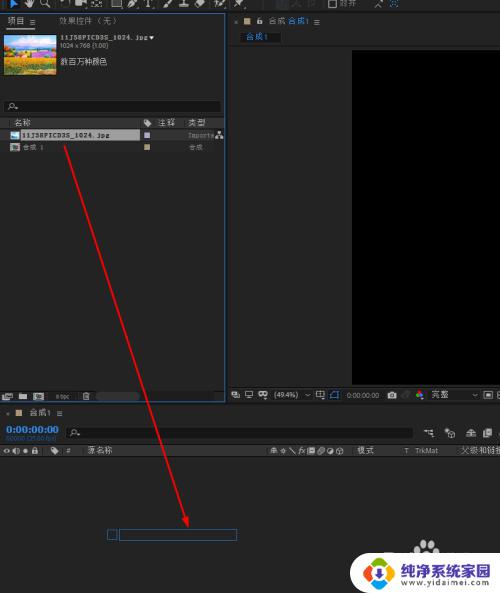This screenshot has width=500, height=593.
Task: Click the show channel RGB color icon
Action: click(419, 395)
